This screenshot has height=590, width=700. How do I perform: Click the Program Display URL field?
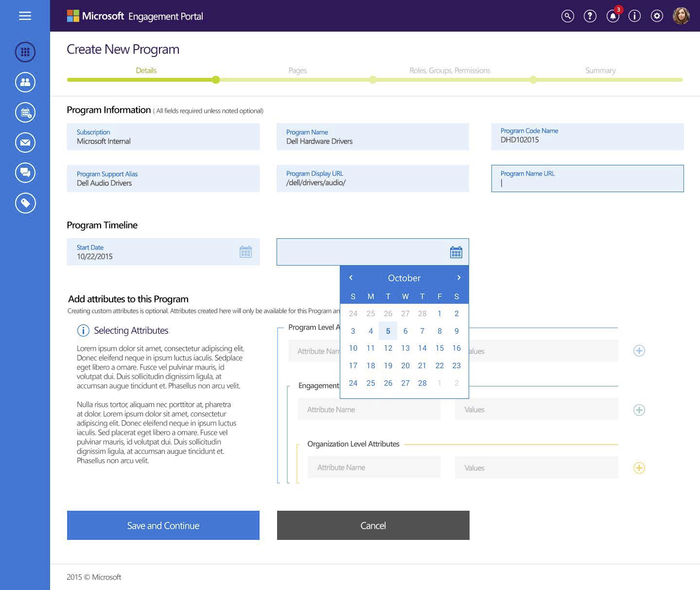coord(373,179)
